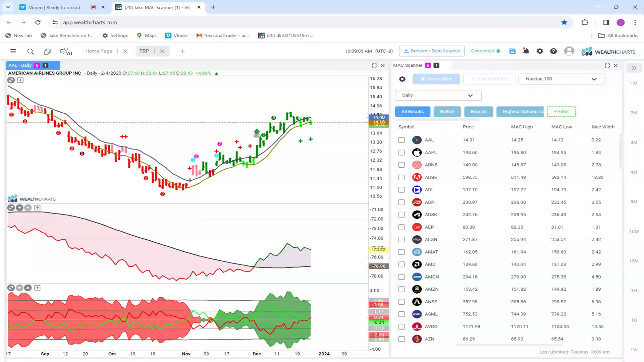Open All Bookmarks folder

click(618, 36)
